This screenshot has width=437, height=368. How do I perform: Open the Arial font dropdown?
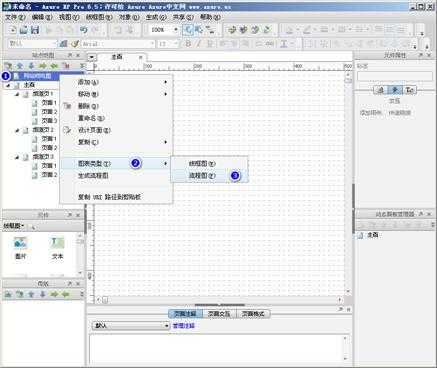152,44
